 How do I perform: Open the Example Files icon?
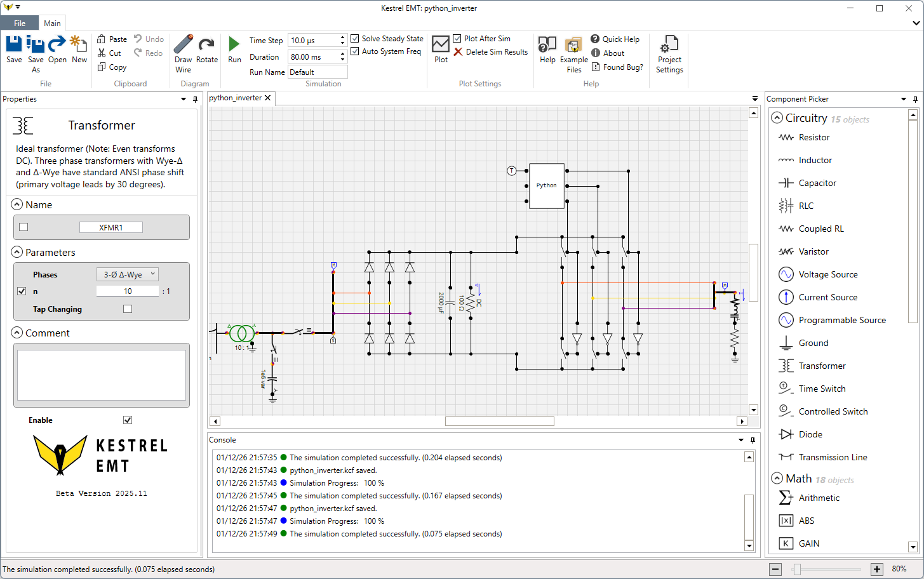[573, 44]
